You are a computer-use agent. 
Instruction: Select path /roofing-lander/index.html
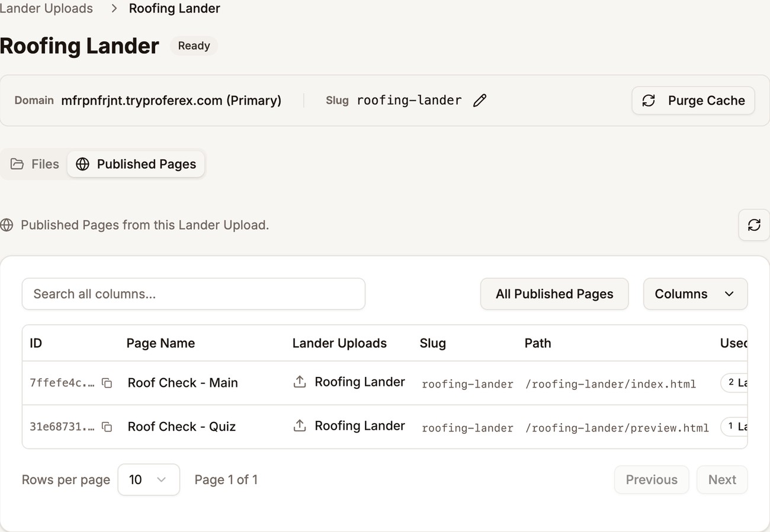611,384
